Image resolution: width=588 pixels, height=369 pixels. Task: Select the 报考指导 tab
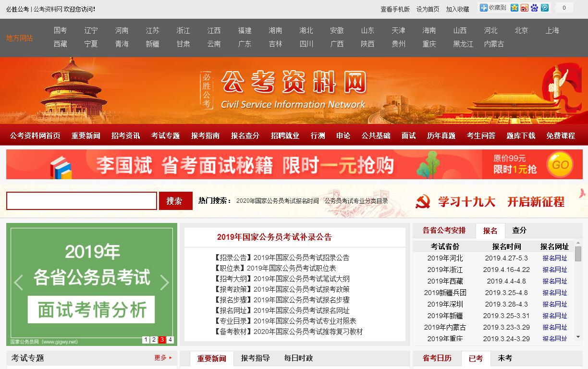tap(255, 358)
